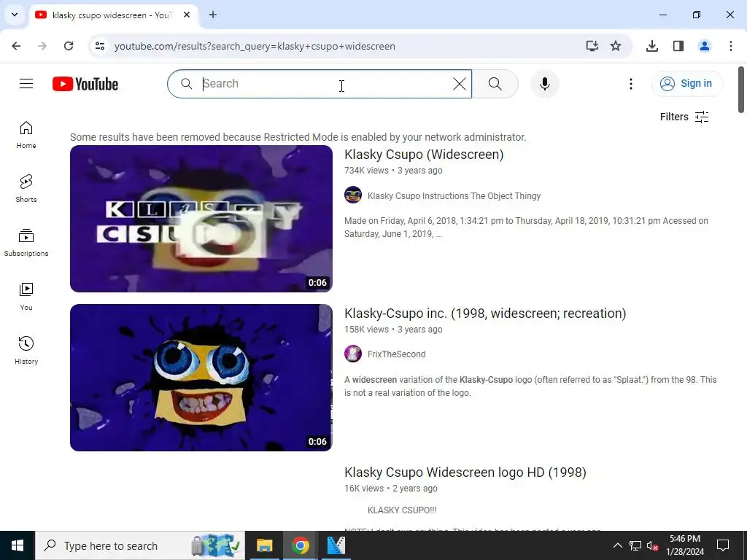Submit search with magnifier button
This screenshot has height=560, width=747.
coord(495,84)
